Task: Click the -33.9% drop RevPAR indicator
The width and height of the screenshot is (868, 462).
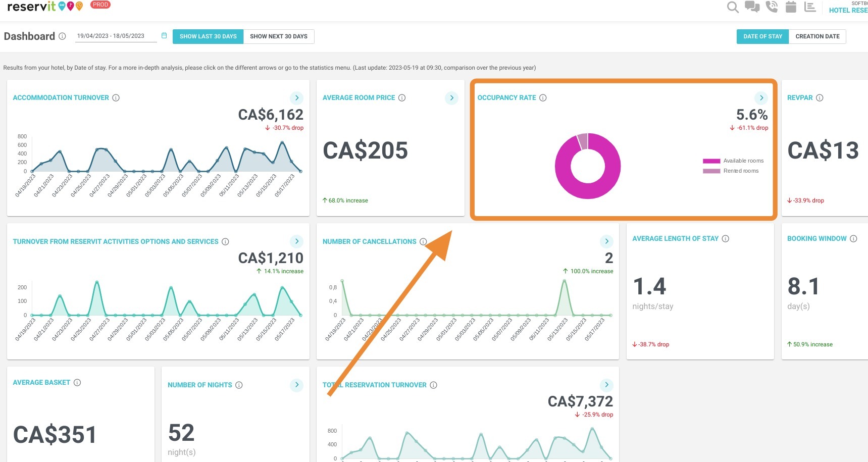Action: tap(805, 200)
